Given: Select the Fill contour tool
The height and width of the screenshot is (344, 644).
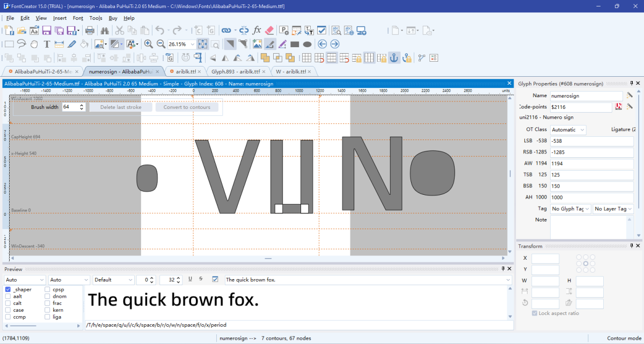Looking at the screenshot, I should click(x=84, y=44).
